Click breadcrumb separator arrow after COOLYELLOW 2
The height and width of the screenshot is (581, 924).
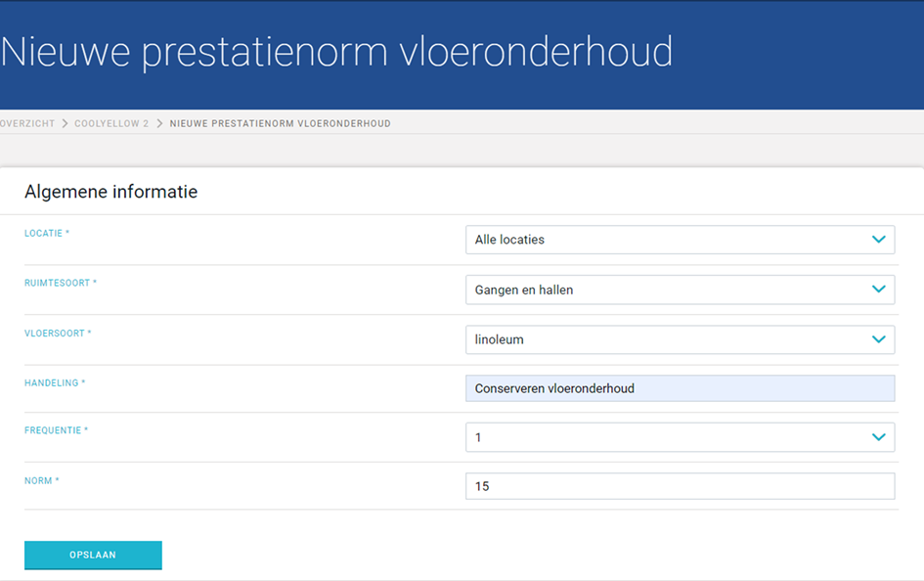pyautogui.click(x=159, y=124)
